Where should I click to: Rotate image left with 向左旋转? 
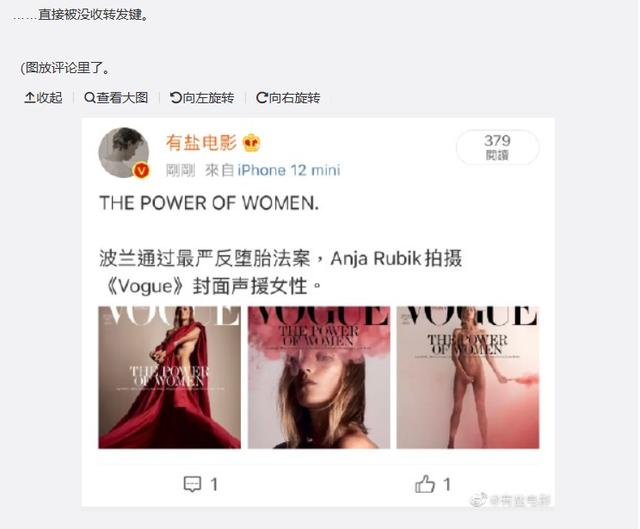[x=202, y=98]
